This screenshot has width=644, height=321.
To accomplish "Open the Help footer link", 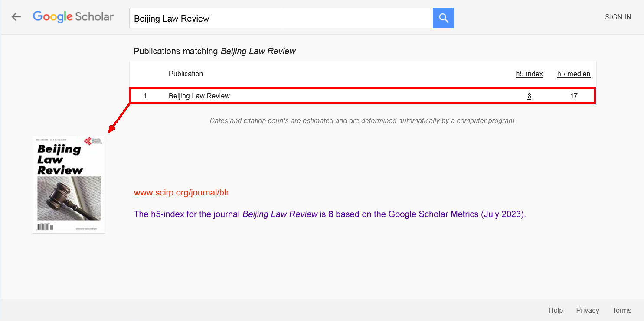I will pyautogui.click(x=556, y=310).
